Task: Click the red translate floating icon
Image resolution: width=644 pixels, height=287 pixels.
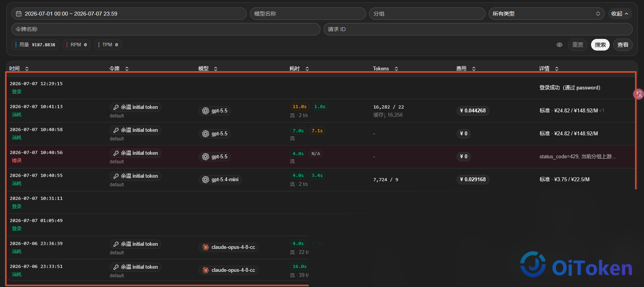Action: point(639,94)
